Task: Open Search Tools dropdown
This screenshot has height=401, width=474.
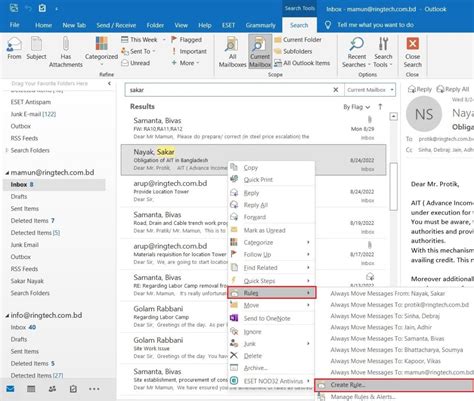Action: tap(383, 52)
